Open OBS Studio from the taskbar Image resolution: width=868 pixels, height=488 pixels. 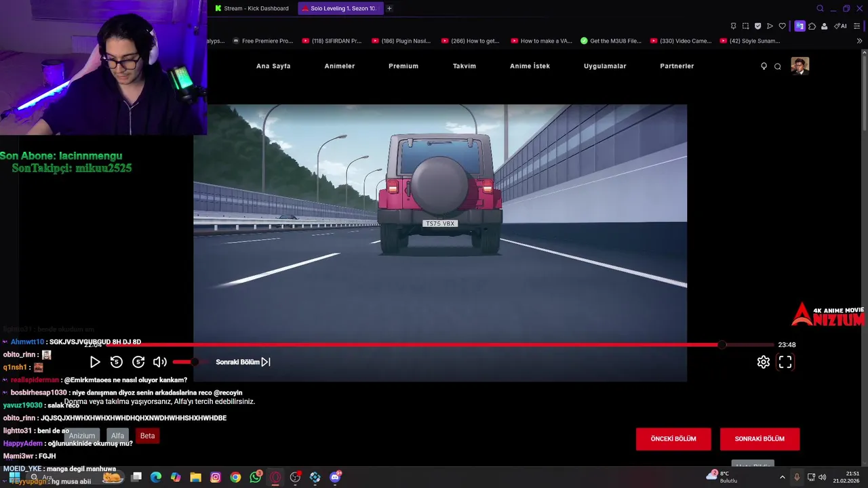point(295,477)
